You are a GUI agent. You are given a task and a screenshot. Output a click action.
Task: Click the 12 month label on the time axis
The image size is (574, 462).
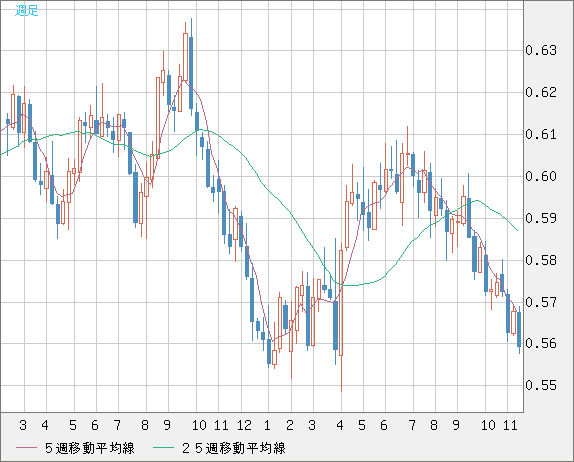point(244,425)
